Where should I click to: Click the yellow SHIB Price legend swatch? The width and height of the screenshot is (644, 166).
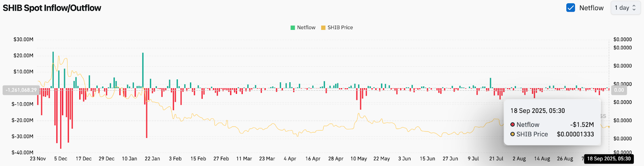[x=323, y=28]
